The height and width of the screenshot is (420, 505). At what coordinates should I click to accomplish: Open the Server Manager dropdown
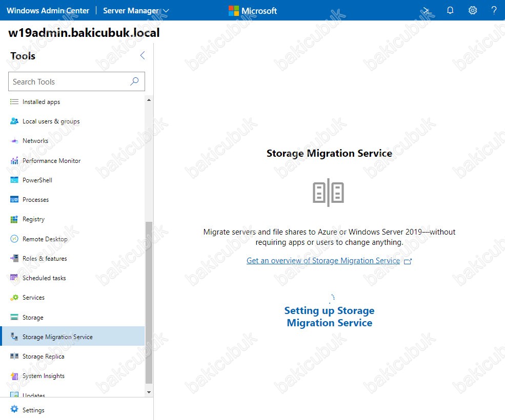tap(136, 11)
